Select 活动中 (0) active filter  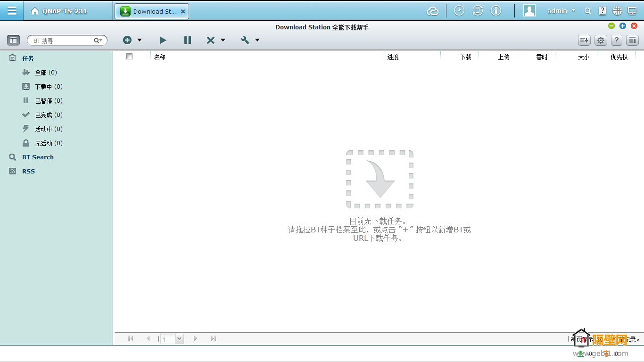pyautogui.click(x=49, y=129)
